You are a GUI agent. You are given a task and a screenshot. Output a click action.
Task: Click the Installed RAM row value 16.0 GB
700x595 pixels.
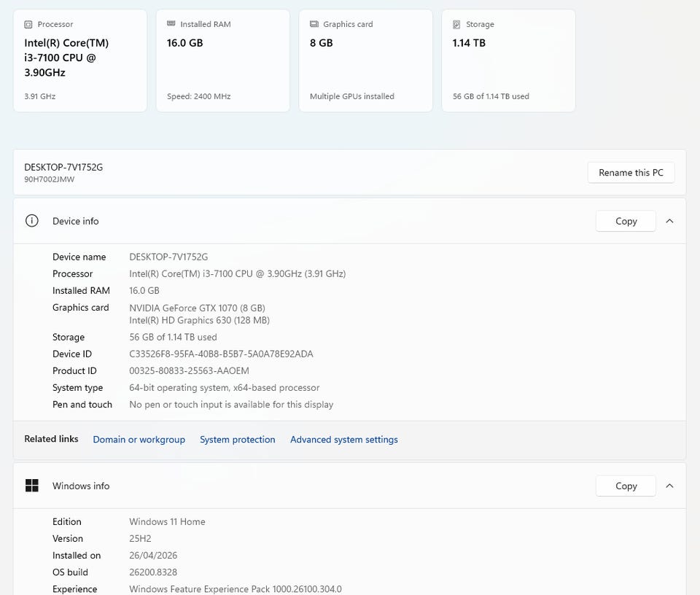(x=144, y=291)
